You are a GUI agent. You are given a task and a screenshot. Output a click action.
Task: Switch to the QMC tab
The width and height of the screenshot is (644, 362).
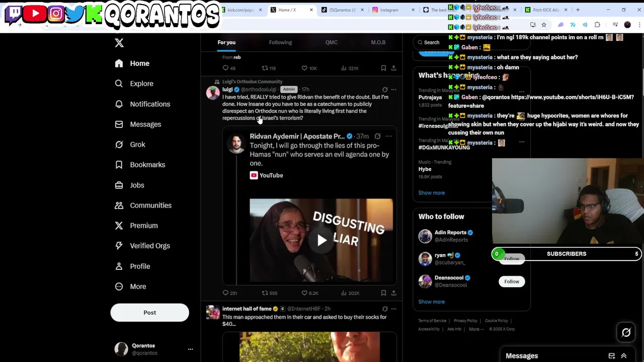click(x=332, y=42)
